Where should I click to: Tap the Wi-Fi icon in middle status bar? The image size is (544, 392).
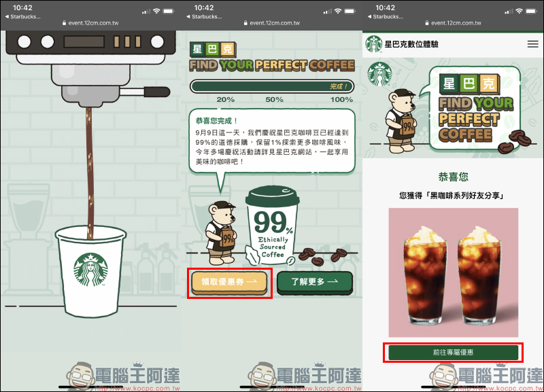tap(338, 12)
